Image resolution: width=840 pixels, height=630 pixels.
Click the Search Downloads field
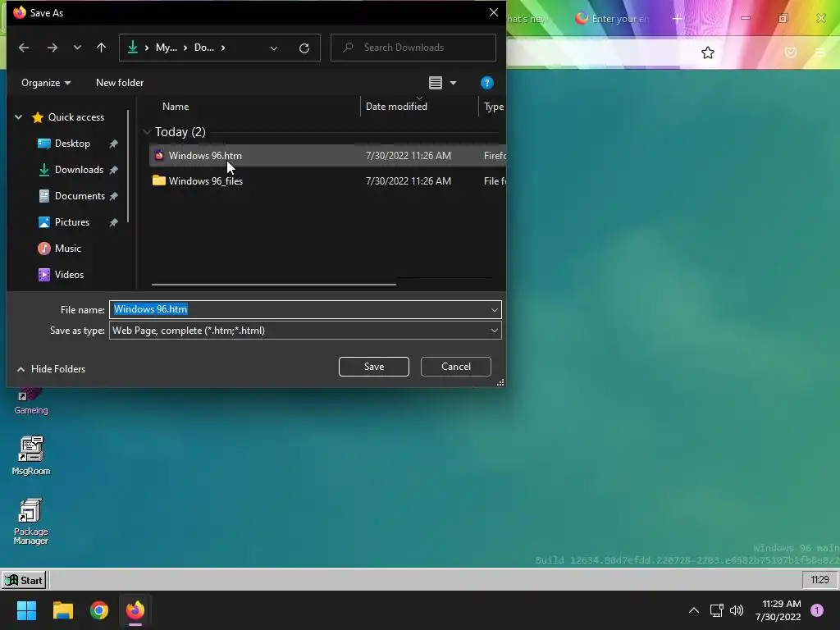click(413, 48)
